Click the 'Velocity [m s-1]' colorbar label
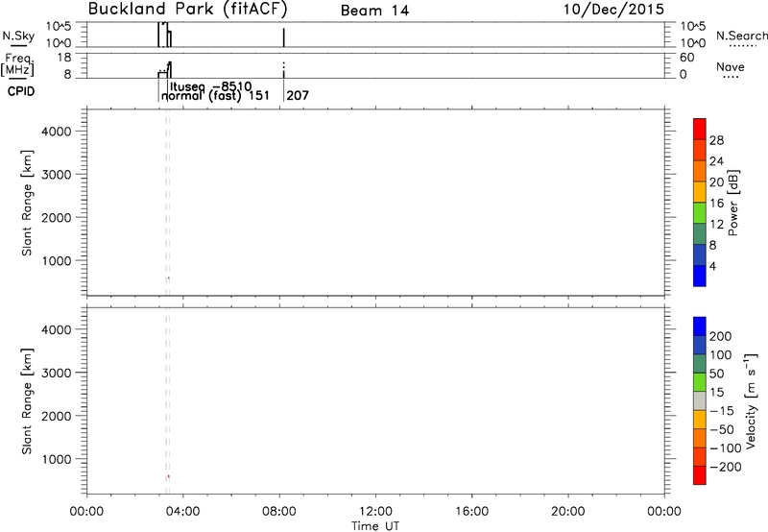The image size is (768, 532). coord(751,400)
